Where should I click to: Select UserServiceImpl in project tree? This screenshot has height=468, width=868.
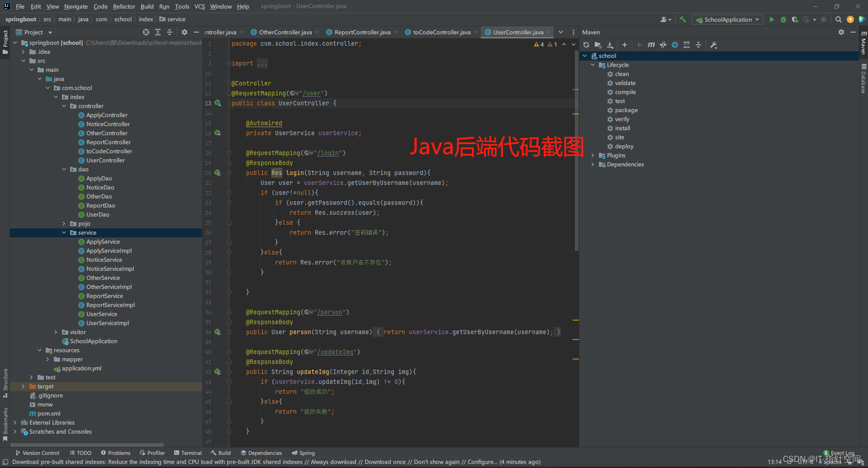(108, 323)
